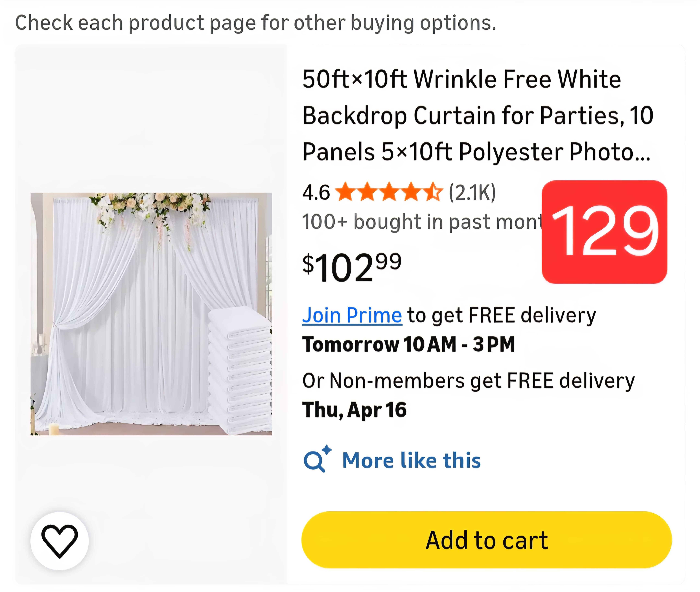
Task: Click the red 129 badge
Action: 604,232
